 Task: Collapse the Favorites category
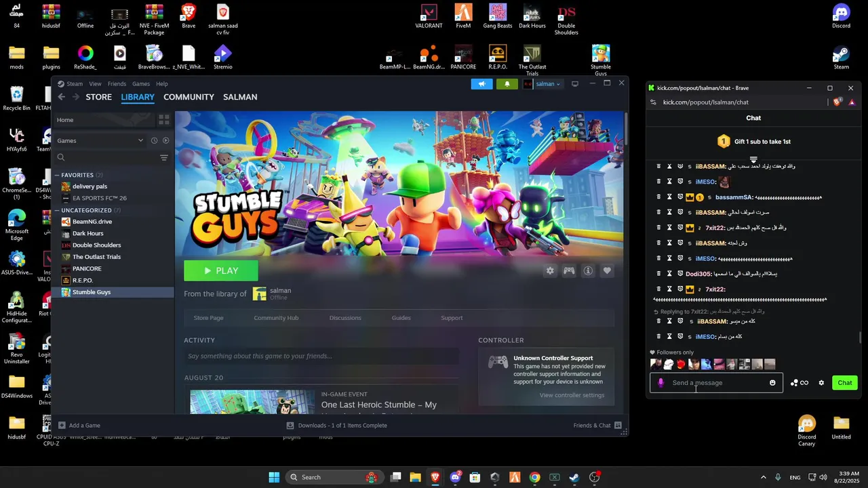tap(57, 175)
